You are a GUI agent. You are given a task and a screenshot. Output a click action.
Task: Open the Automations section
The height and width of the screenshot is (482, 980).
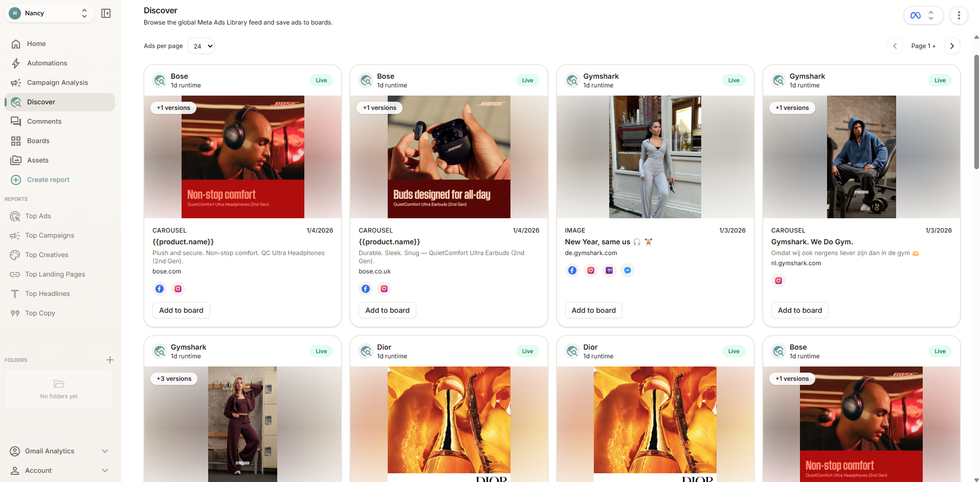[x=47, y=63]
